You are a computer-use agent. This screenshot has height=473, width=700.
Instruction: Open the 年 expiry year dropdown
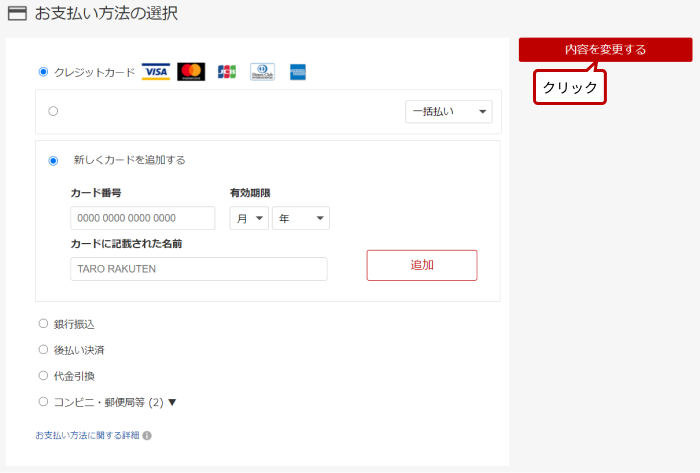(301, 218)
